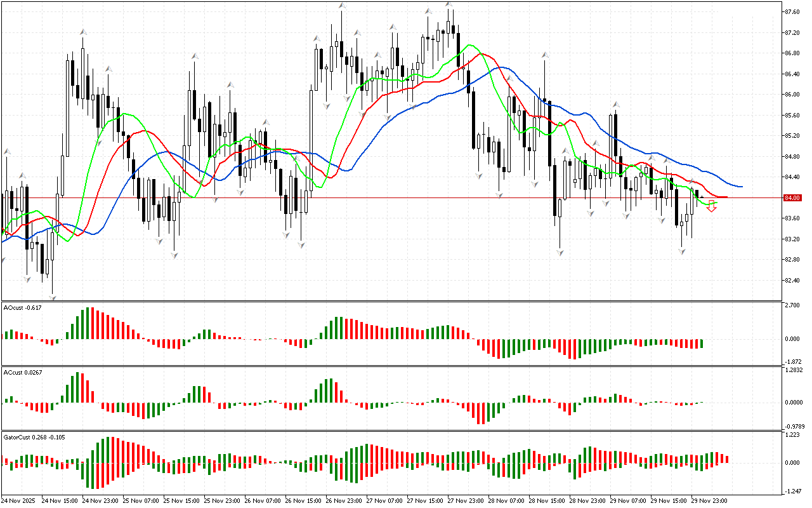The image size is (812, 508).
Task: Click the 82.40 price scale label
Action: click(x=792, y=281)
